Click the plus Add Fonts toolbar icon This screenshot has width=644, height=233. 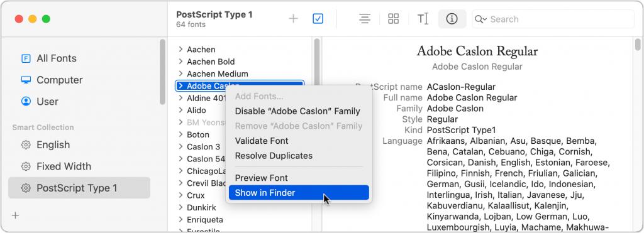point(293,19)
